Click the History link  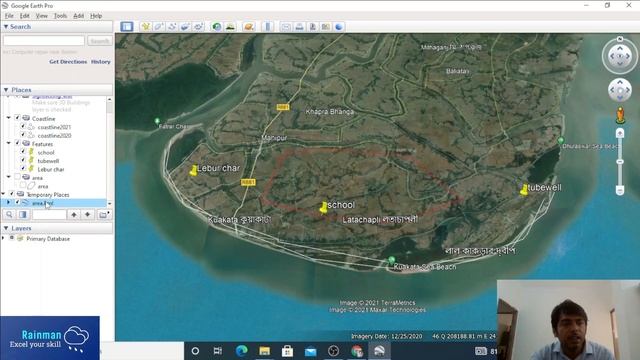pyautogui.click(x=101, y=62)
